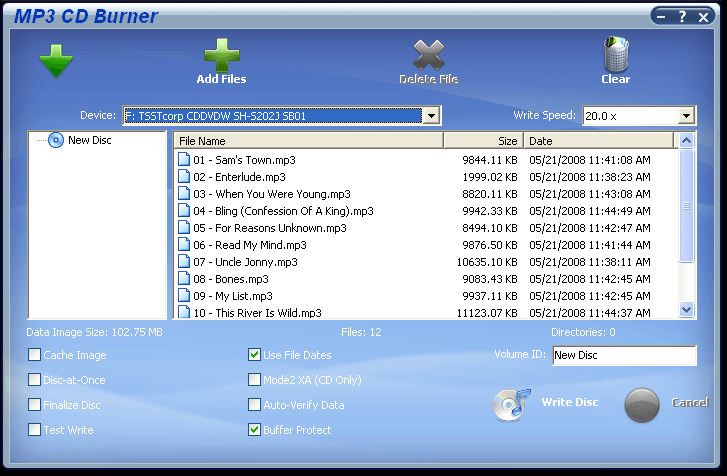Click file icon of 01 - Sam's Town.mp3
This screenshot has width=727, height=476.
click(x=184, y=159)
